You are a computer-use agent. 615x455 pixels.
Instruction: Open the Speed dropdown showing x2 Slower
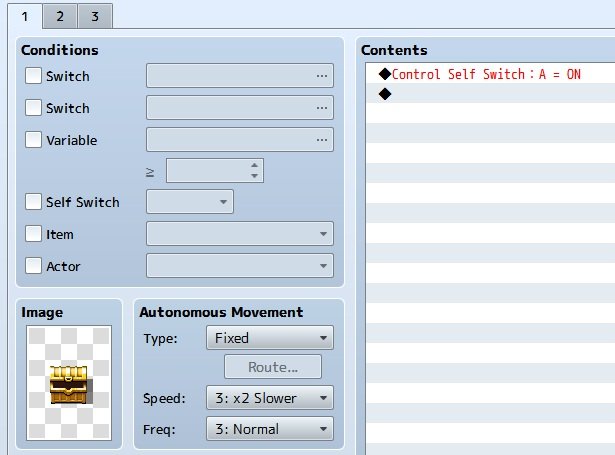pos(270,398)
